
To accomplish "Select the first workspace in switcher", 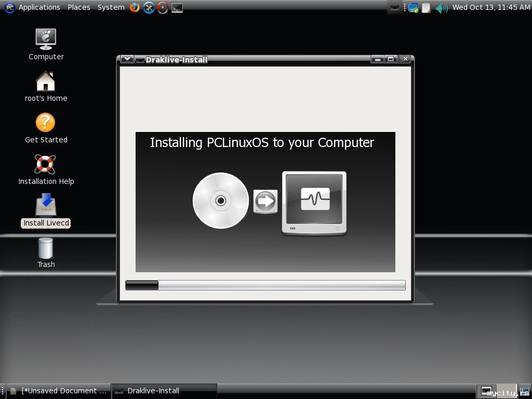I will 486,391.
